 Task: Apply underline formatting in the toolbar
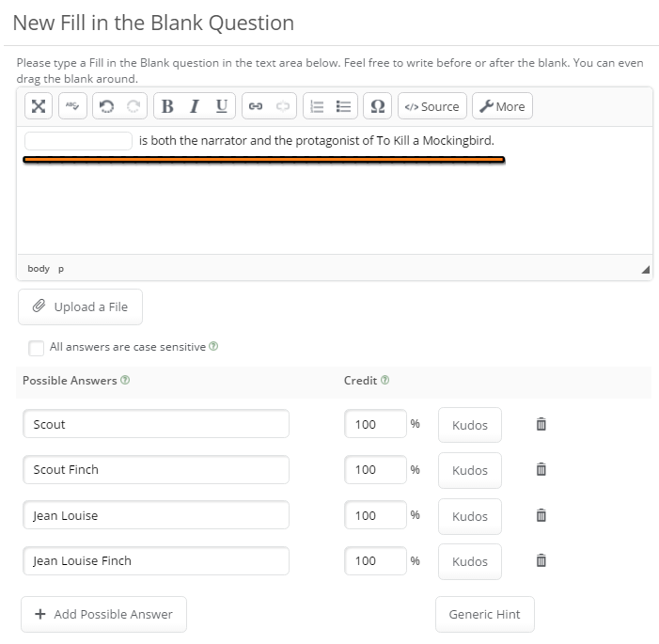pyautogui.click(x=221, y=106)
